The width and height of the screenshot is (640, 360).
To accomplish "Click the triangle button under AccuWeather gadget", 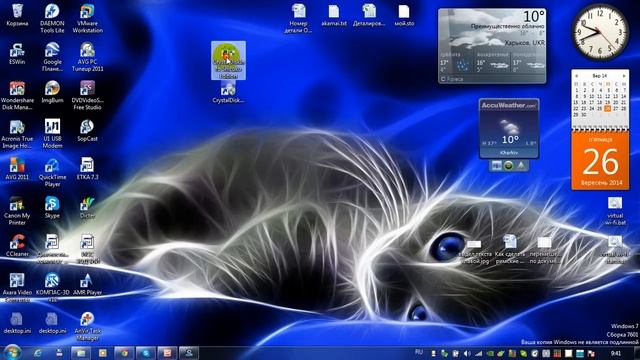I will point(521,166).
